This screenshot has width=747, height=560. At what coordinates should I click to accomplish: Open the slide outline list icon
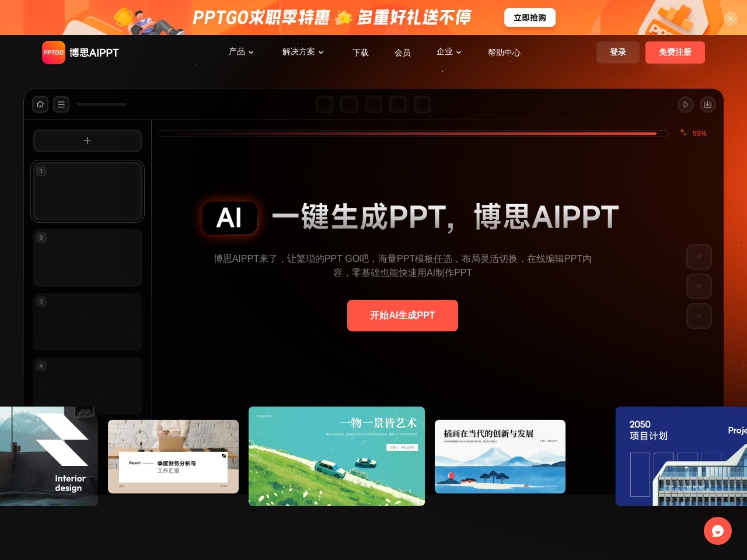pos(61,104)
